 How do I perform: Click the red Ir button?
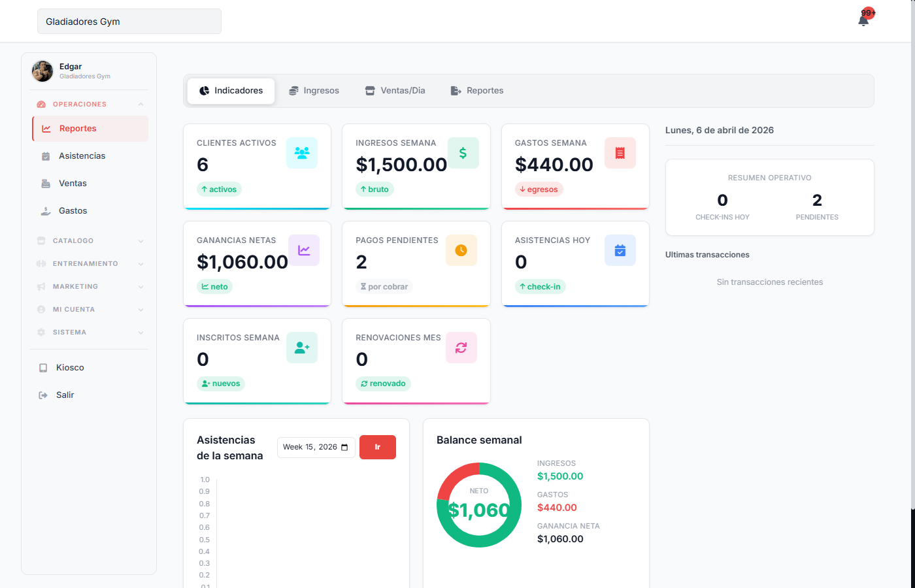pyautogui.click(x=377, y=447)
